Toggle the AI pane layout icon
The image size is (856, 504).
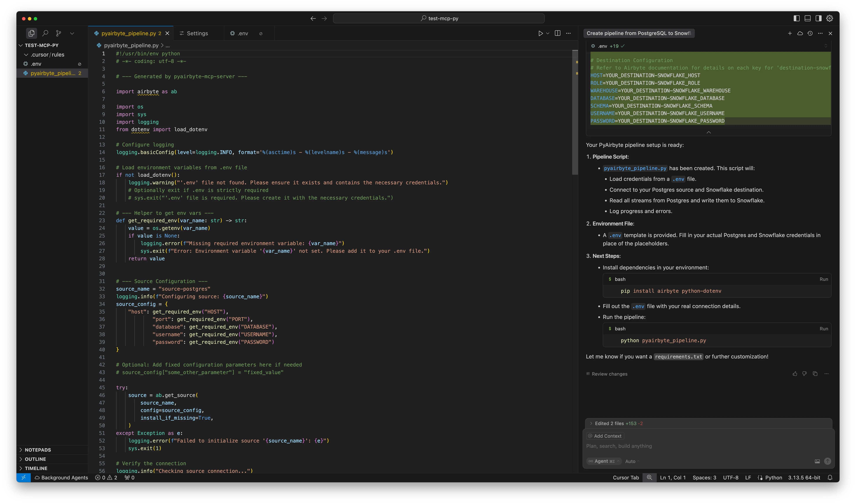[x=818, y=18]
